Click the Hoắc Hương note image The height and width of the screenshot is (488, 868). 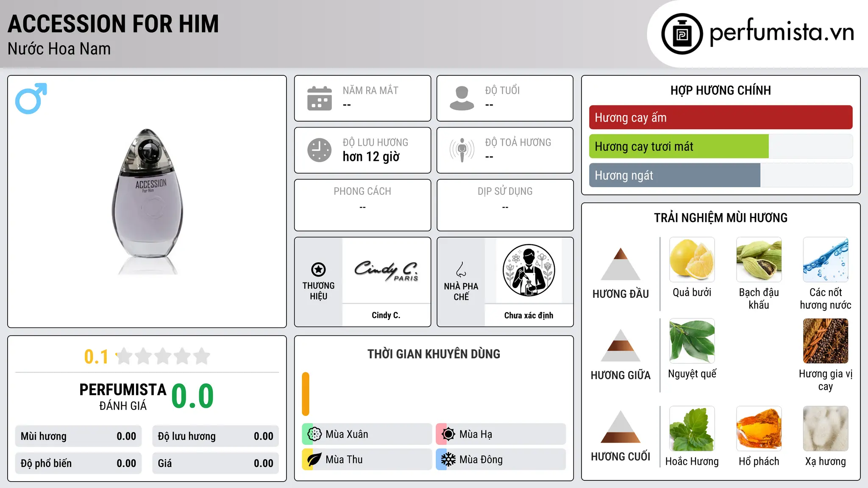point(692,429)
